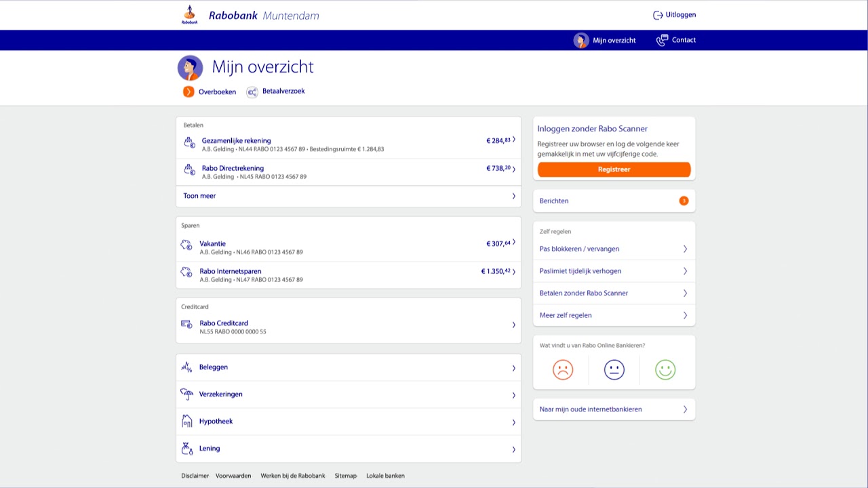Go to Naar mijn oude internetbankieren

tap(614, 409)
